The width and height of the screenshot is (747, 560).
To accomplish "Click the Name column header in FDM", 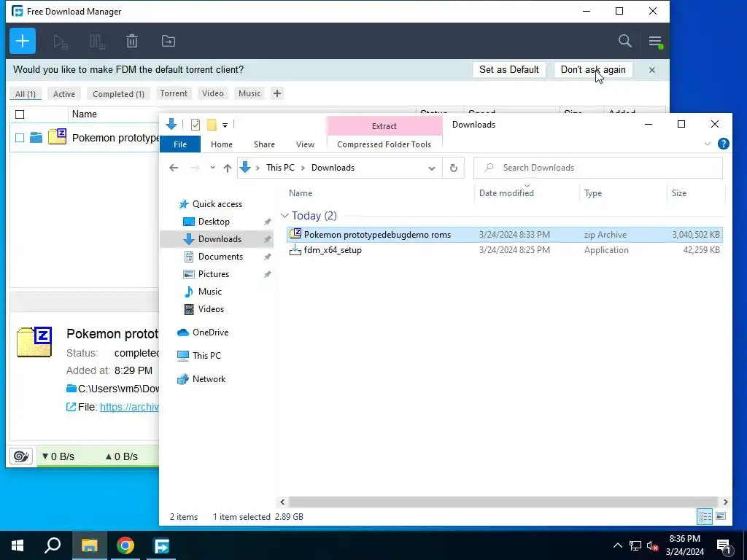I will click(x=85, y=114).
